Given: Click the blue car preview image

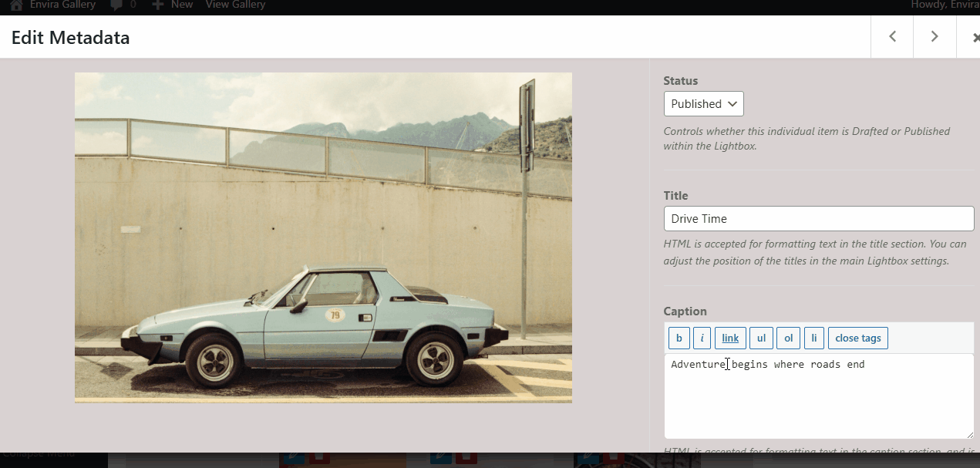Looking at the screenshot, I should pyautogui.click(x=323, y=237).
